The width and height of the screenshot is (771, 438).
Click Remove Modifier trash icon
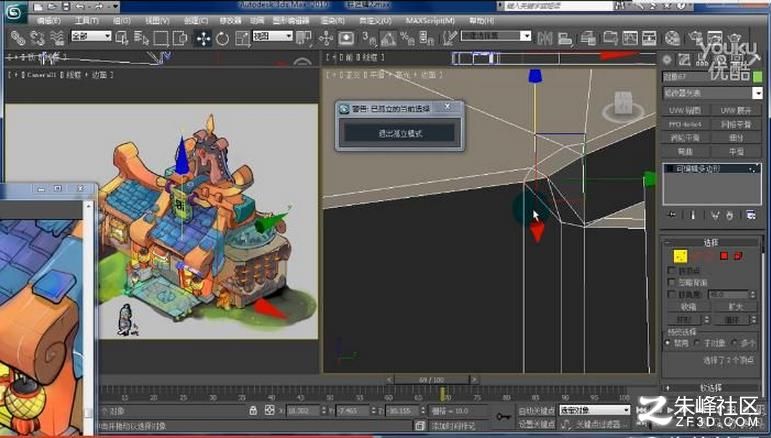pyautogui.click(x=729, y=215)
